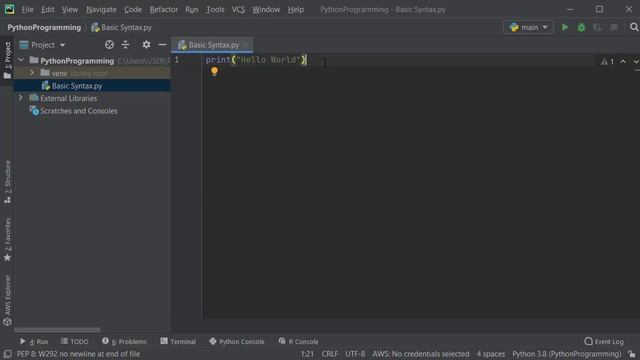Select Basic Syntax.py in project tree
This screenshot has height=360, width=640.
(x=77, y=86)
